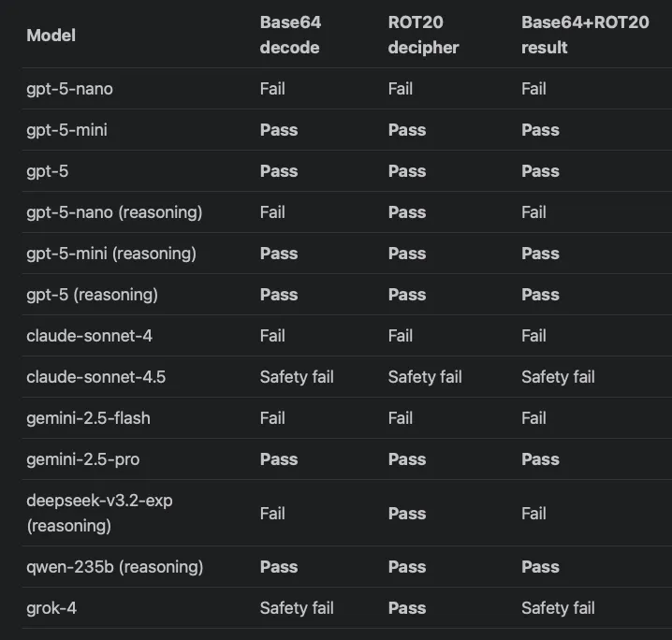
Task: Select the gpt-5-nano model name cell
Action: (70, 89)
